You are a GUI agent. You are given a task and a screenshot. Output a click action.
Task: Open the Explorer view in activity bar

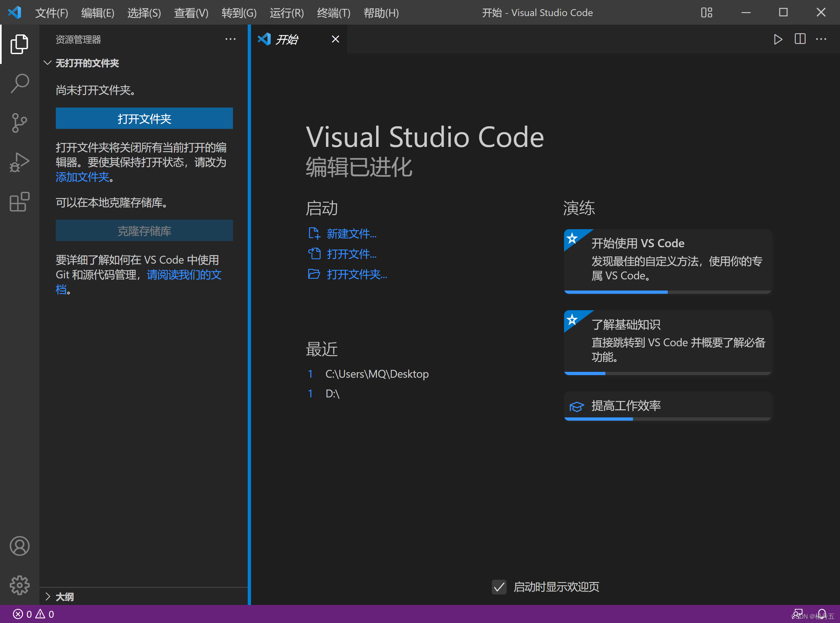point(19,45)
